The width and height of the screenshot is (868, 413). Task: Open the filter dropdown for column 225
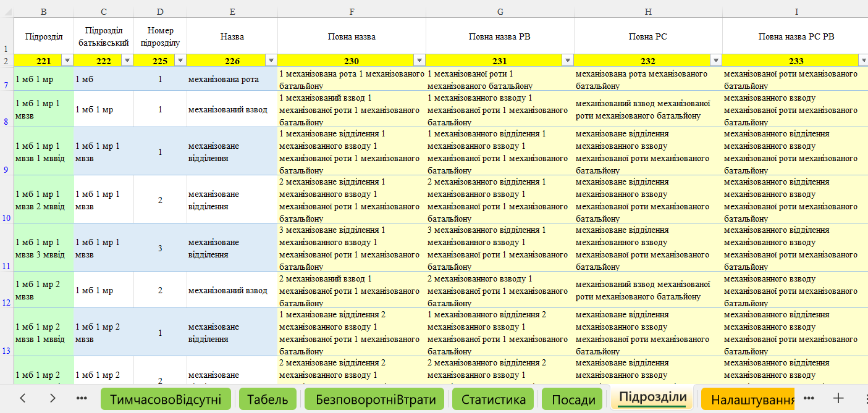pos(180,60)
